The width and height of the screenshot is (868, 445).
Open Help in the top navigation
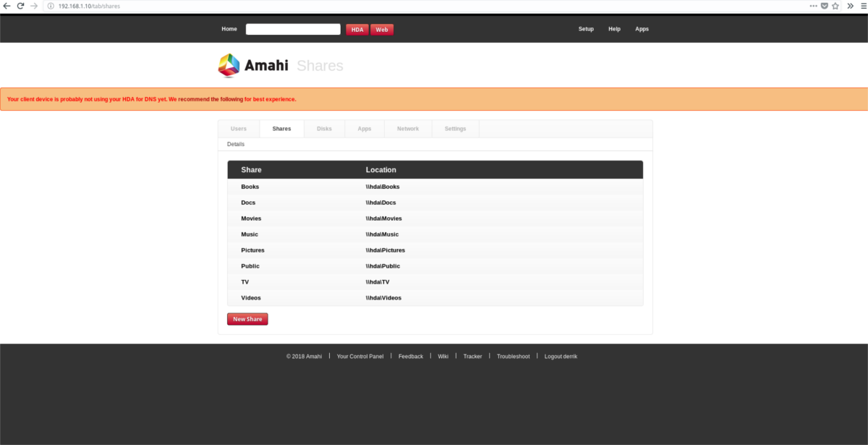point(614,29)
